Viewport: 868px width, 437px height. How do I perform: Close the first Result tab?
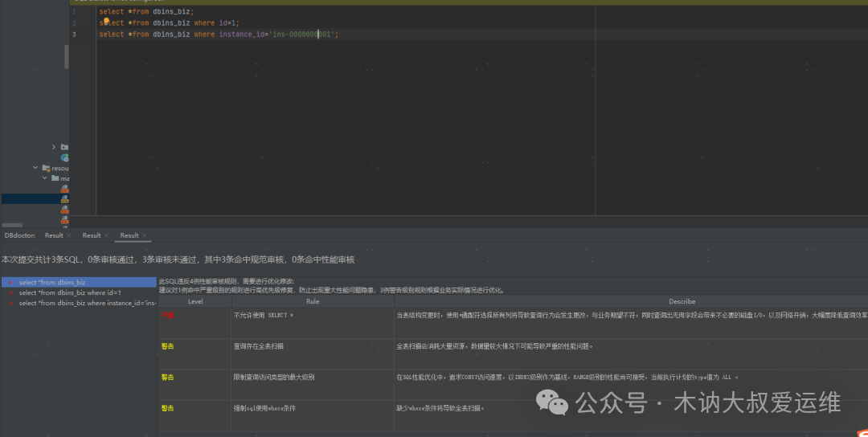[x=68, y=235]
